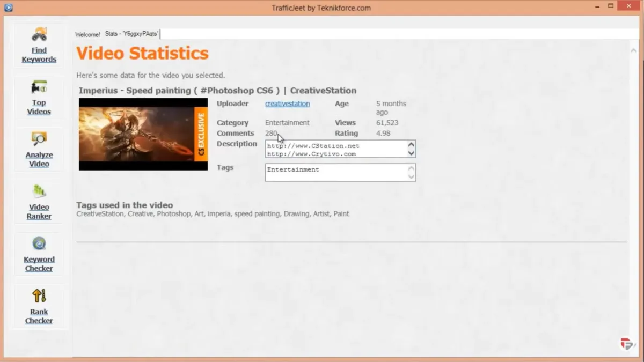Screen dimensions: 644x362
Task: Click the Tags used in the video heading
Action: click(125, 205)
